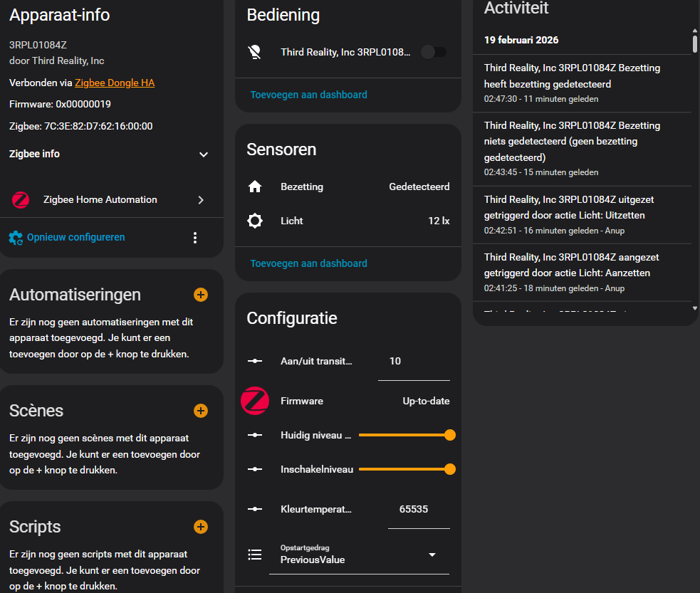Open the Opstartgedrag dropdown
The image size is (700, 593).
coord(359,555)
